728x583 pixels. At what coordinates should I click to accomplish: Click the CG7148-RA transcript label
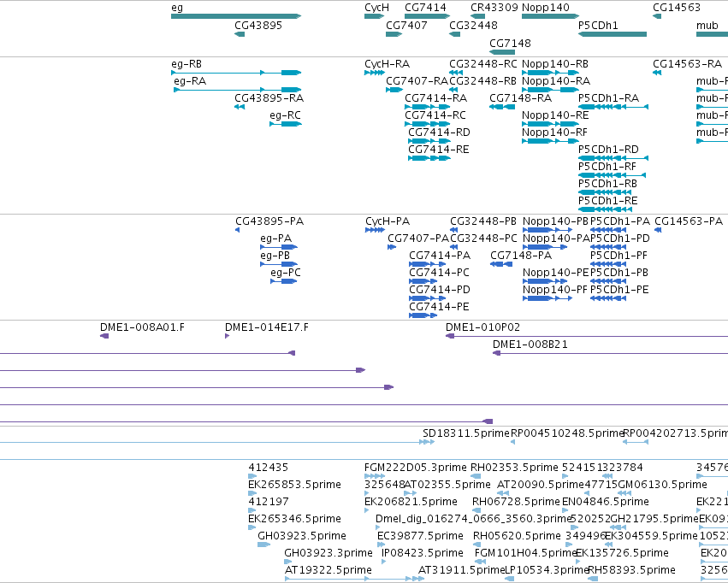point(520,98)
